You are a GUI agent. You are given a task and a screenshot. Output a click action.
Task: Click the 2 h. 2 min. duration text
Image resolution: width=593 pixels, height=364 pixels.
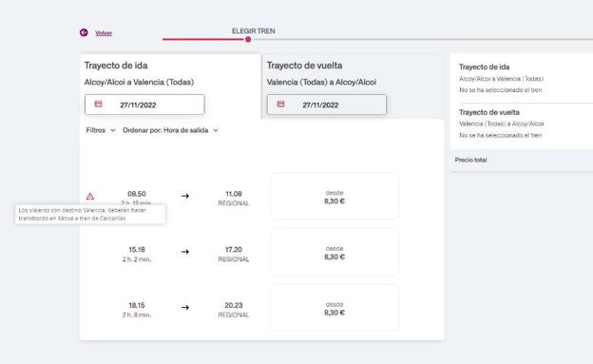(x=137, y=259)
